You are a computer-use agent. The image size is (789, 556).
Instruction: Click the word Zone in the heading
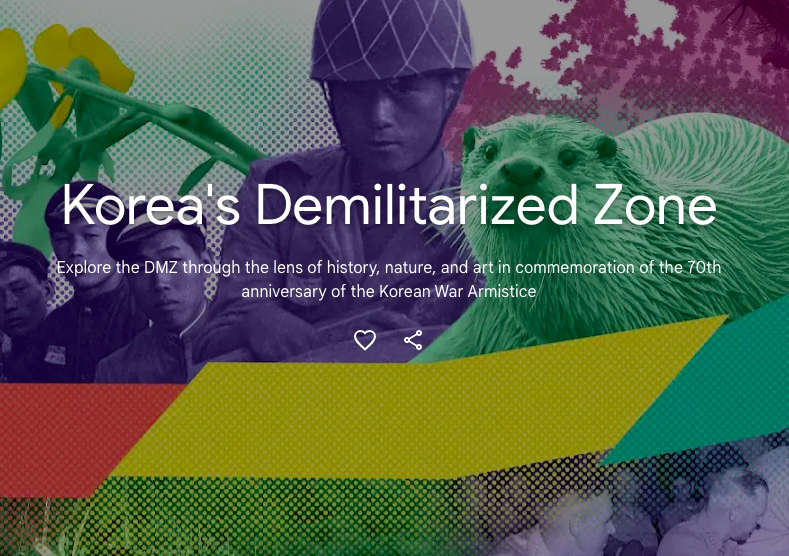coord(655,205)
